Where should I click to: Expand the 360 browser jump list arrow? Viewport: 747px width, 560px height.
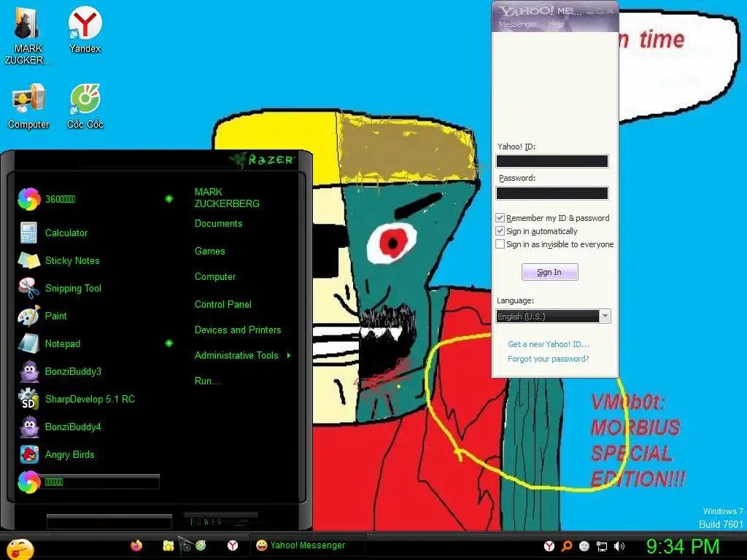(169, 199)
